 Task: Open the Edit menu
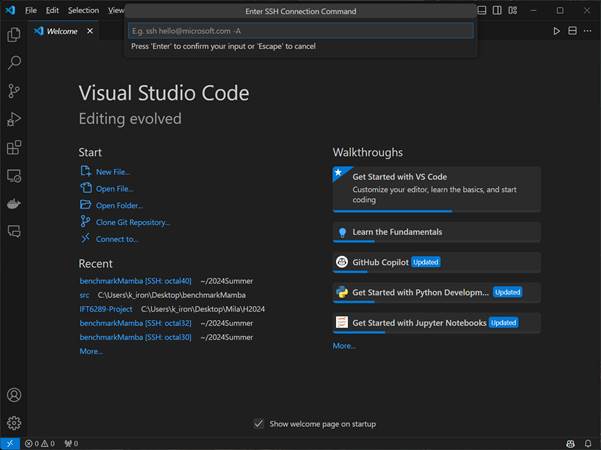coord(52,10)
